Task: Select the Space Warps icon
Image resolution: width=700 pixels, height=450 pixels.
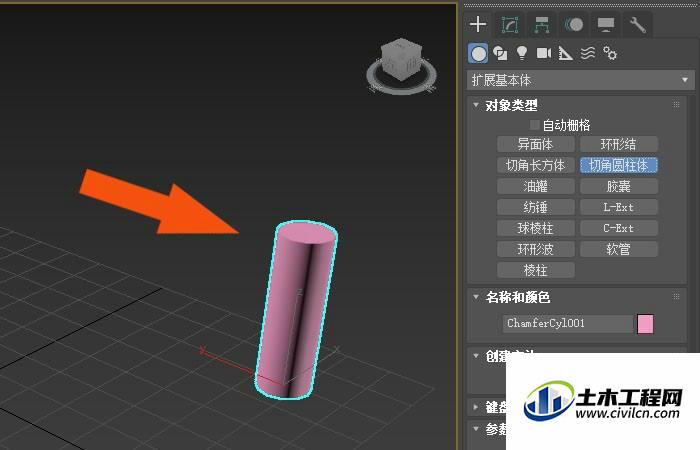Action: click(588, 54)
